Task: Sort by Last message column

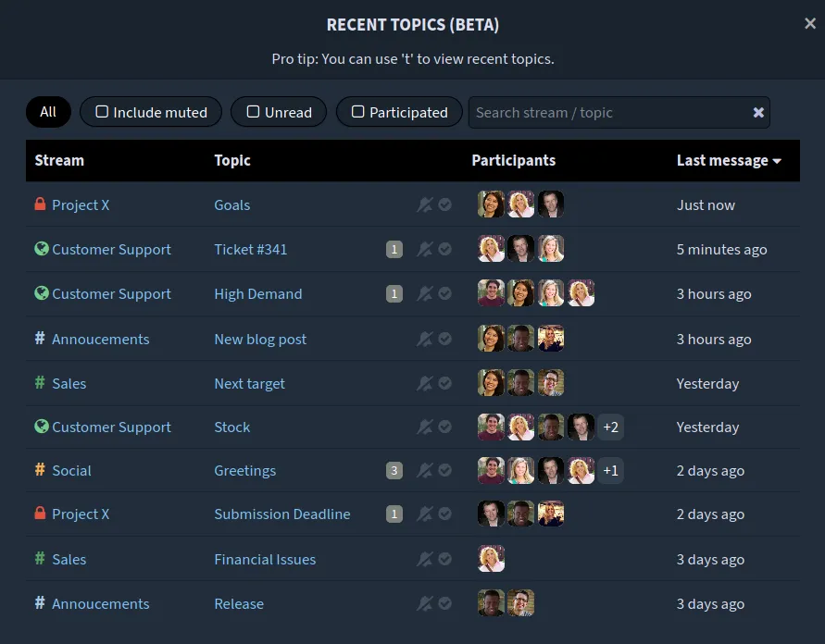Action: [x=728, y=160]
